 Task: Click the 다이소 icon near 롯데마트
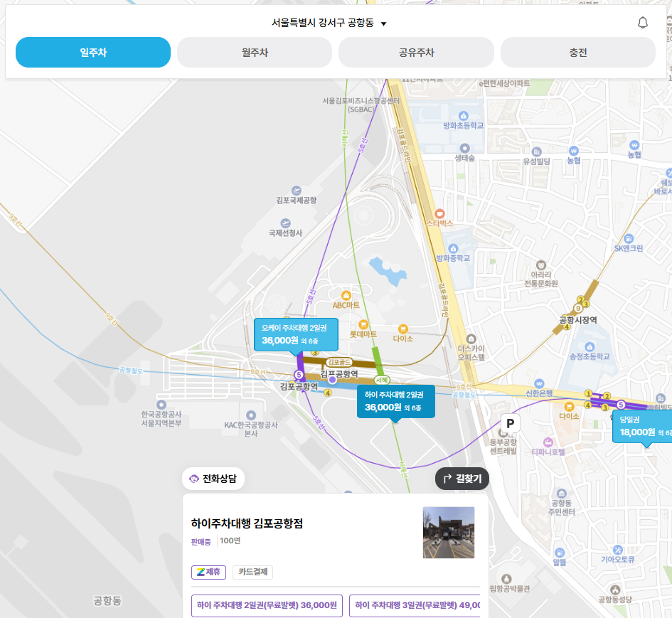[403, 329]
